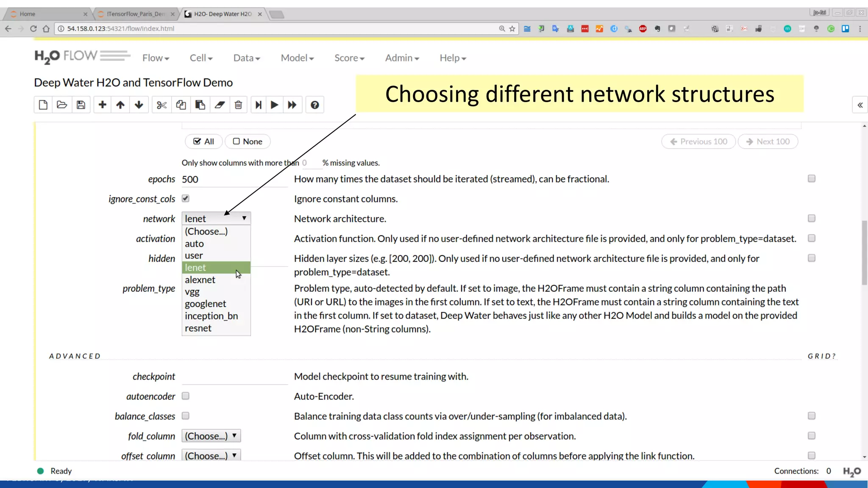Choose googlenet from the network list
The height and width of the screenshot is (488, 868).
pyautogui.click(x=216, y=304)
